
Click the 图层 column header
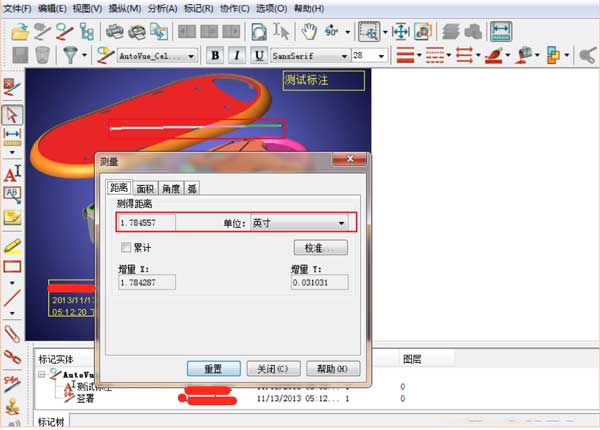(x=412, y=359)
